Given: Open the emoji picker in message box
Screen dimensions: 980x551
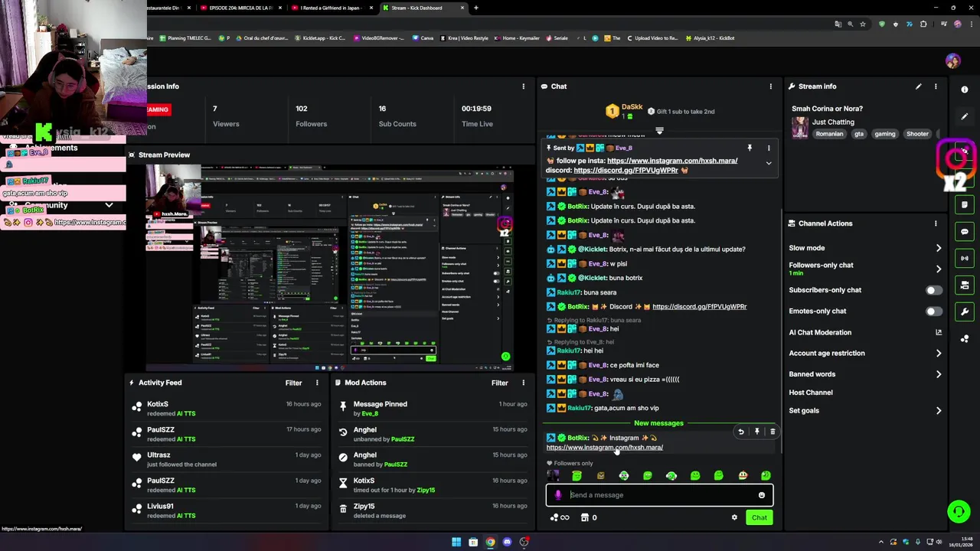Looking at the screenshot, I should pyautogui.click(x=761, y=495).
